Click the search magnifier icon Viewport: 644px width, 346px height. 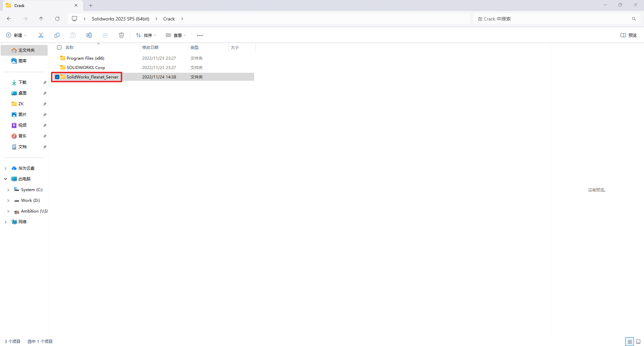pyautogui.click(x=634, y=19)
